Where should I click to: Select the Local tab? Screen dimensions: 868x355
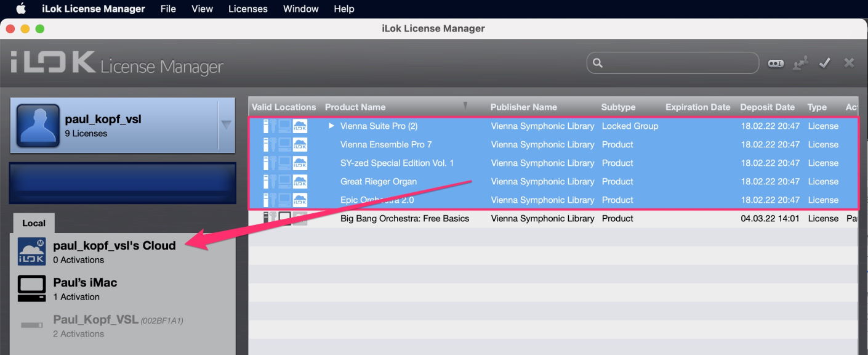[34, 223]
